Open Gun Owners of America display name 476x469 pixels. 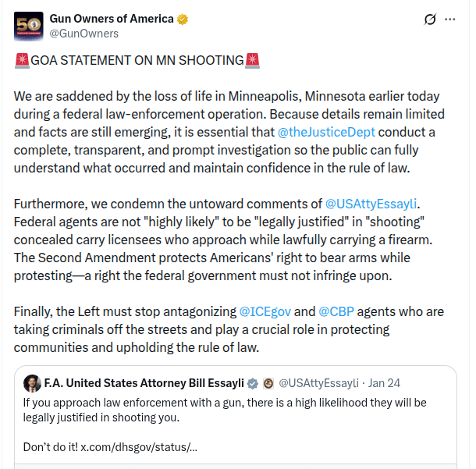(112, 19)
